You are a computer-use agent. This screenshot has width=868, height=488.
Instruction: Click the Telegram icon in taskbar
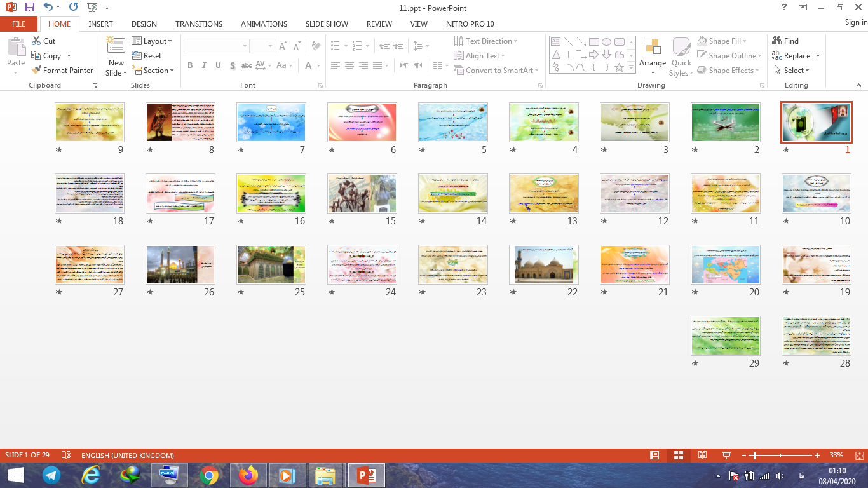point(51,475)
